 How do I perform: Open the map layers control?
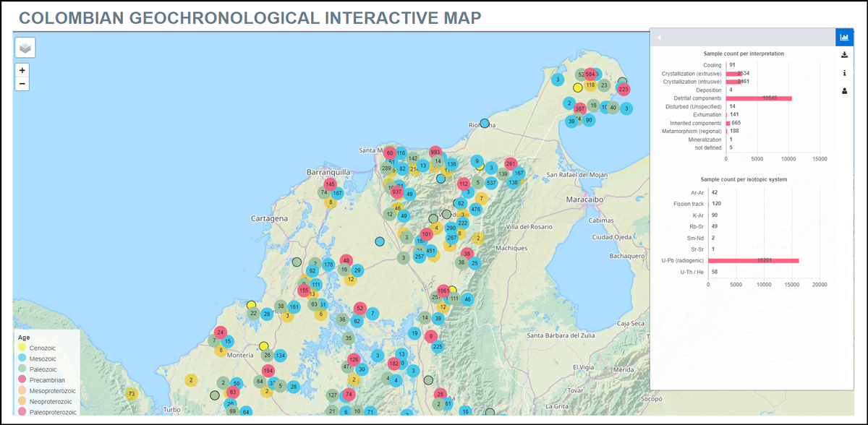click(25, 48)
